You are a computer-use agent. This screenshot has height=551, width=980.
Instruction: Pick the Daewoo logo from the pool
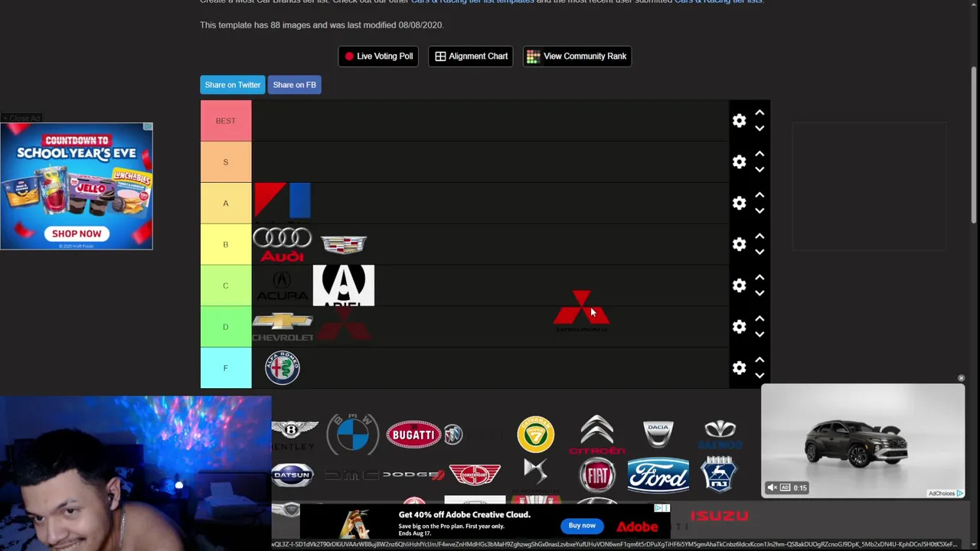tap(720, 435)
